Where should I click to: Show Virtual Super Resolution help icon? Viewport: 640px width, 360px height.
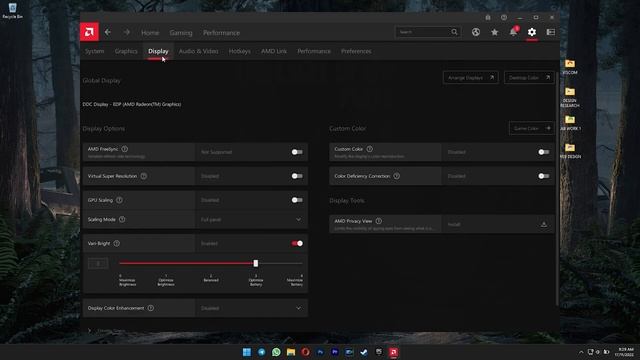[144, 176]
